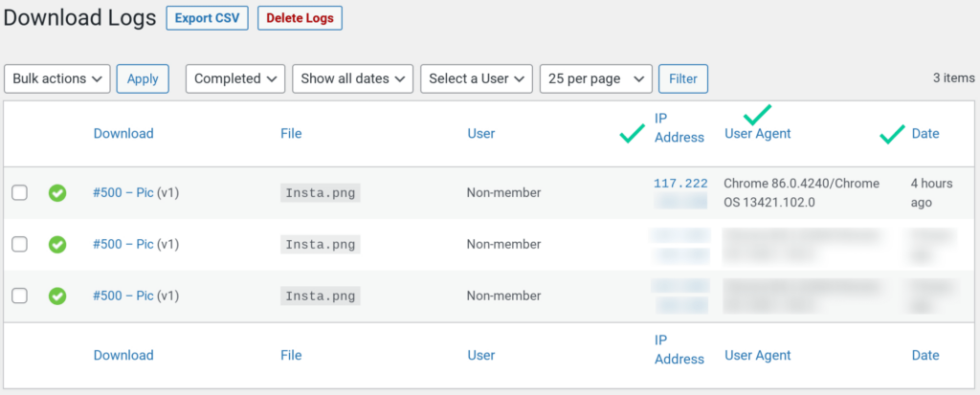Image resolution: width=980 pixels, height=395 pixels.
Task: Expand the Completed status filter dropdown
Action: point(235,78)
